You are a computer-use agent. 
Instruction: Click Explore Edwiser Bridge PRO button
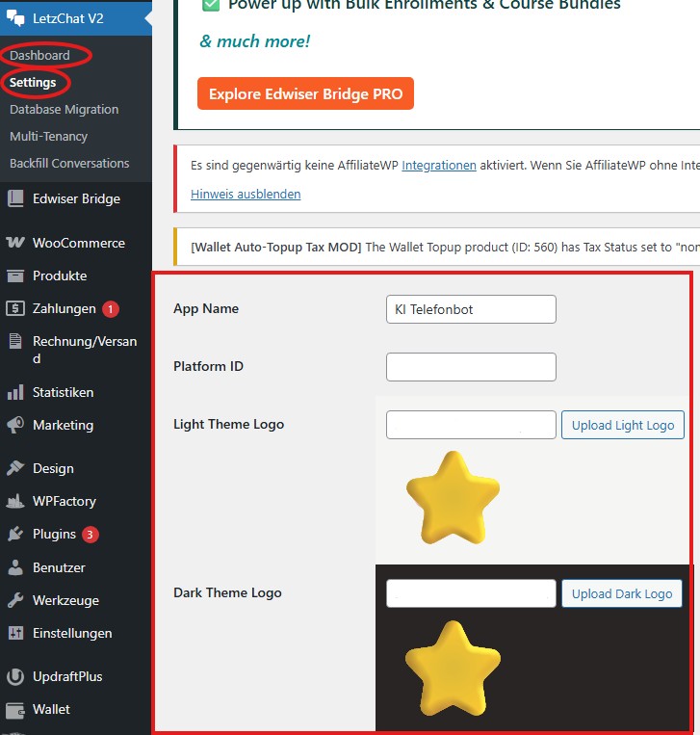click(x=305, y=93)
